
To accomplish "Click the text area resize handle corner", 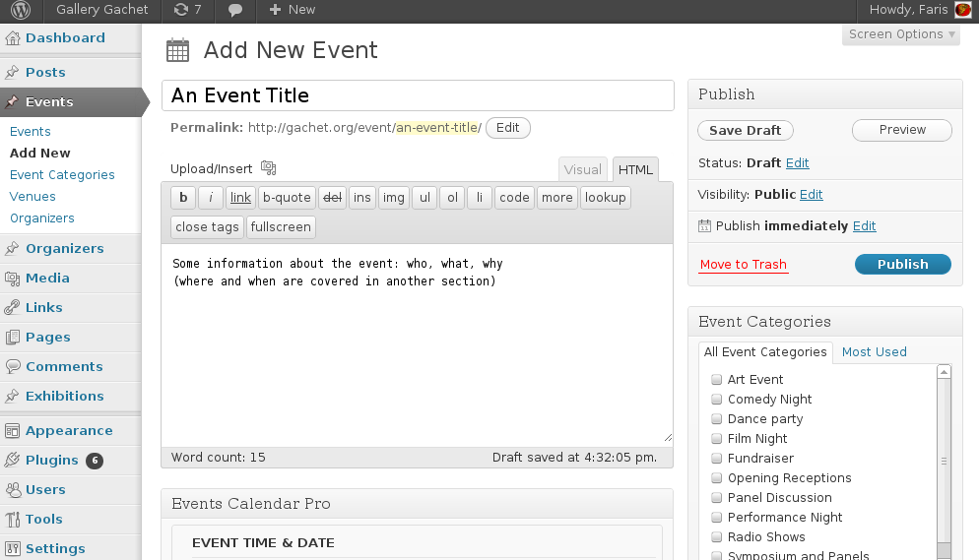I will 668,438.
